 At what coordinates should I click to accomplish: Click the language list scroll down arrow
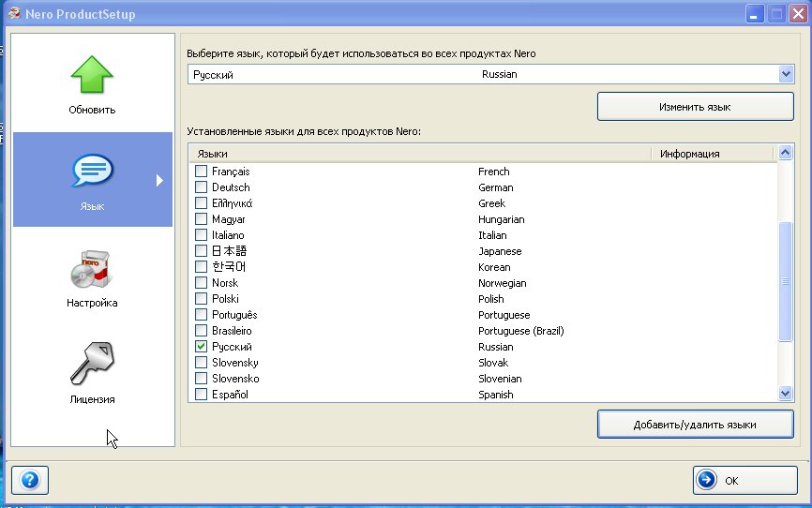point(785,394)
